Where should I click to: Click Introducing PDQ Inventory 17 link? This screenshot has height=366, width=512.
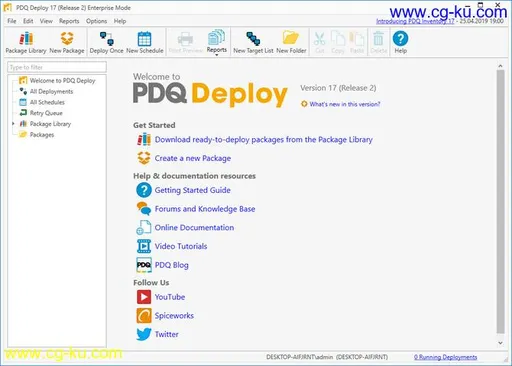click(415, 21)
